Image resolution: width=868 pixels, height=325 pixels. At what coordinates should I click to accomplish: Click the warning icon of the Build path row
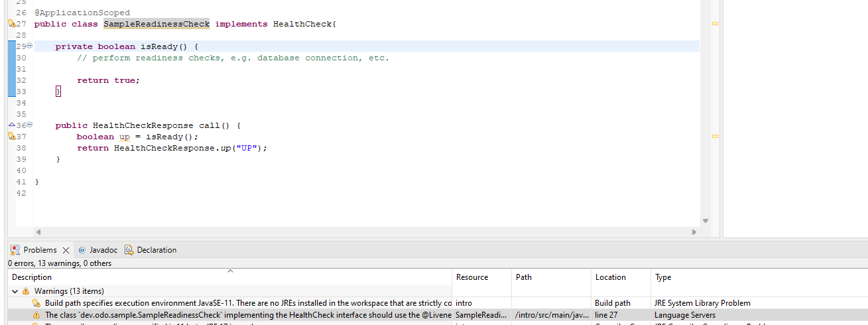(x=37, y=303)
